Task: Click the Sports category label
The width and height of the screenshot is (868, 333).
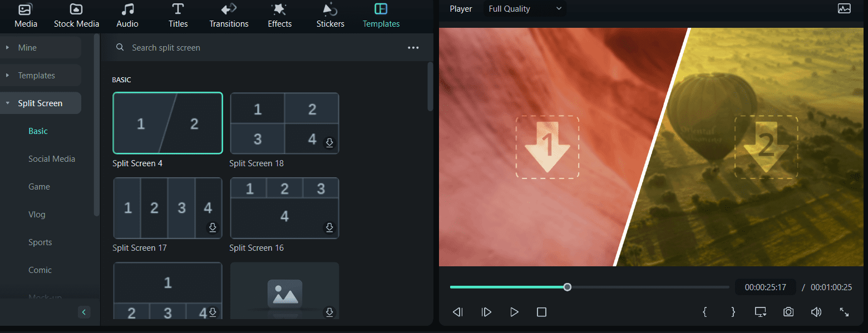Action: (x=40, y=242)
